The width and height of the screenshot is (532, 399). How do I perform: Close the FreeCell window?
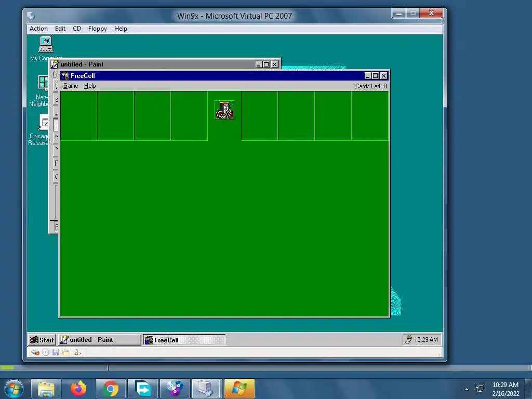(x=384, y=76)
